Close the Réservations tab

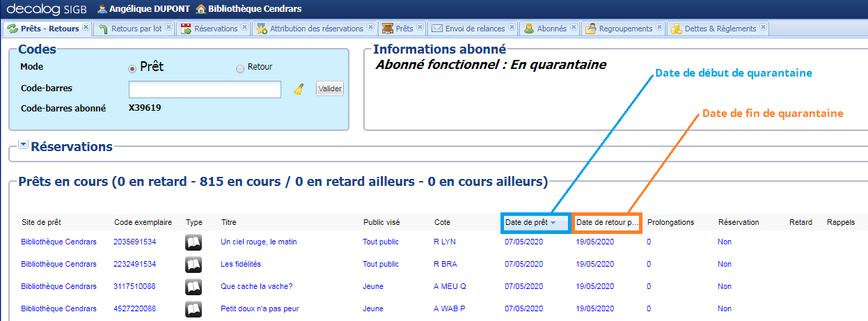(x=244, y=28)
